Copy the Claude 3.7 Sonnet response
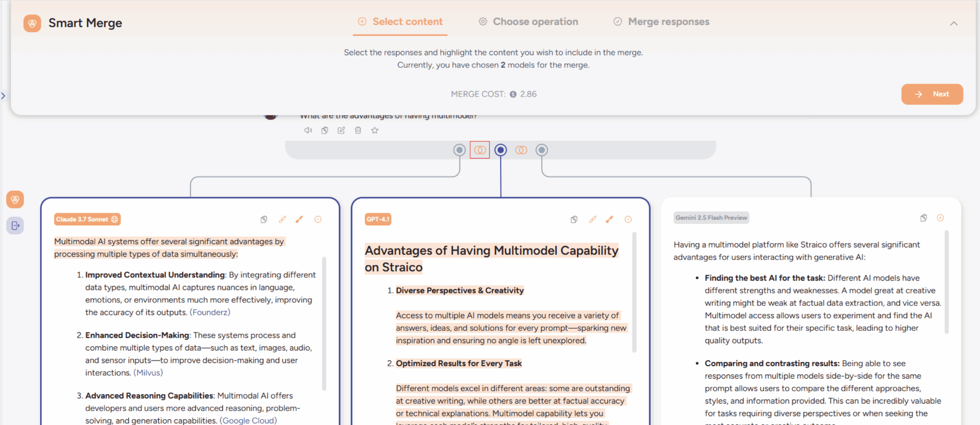Screen dimensions: 980x425 264,219
